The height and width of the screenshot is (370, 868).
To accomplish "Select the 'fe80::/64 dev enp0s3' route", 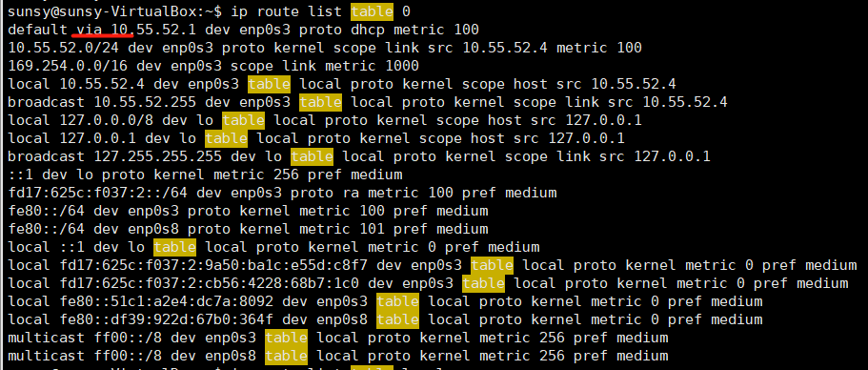I will coord(249,211).
